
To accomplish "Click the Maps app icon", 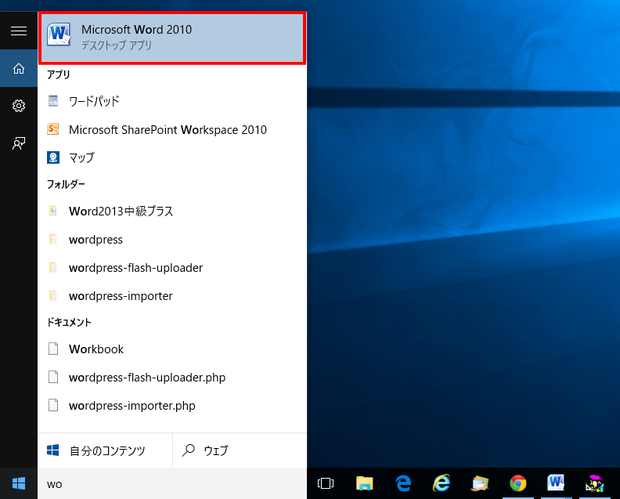I will 53,157.
